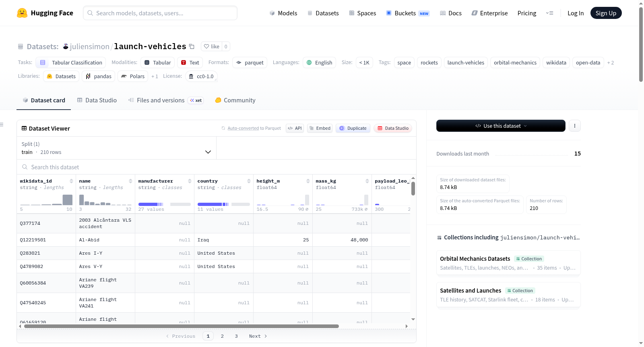Click the cc0-1.0 license tag
Screen dimensions: 644x347
click(x=201, y=76)
